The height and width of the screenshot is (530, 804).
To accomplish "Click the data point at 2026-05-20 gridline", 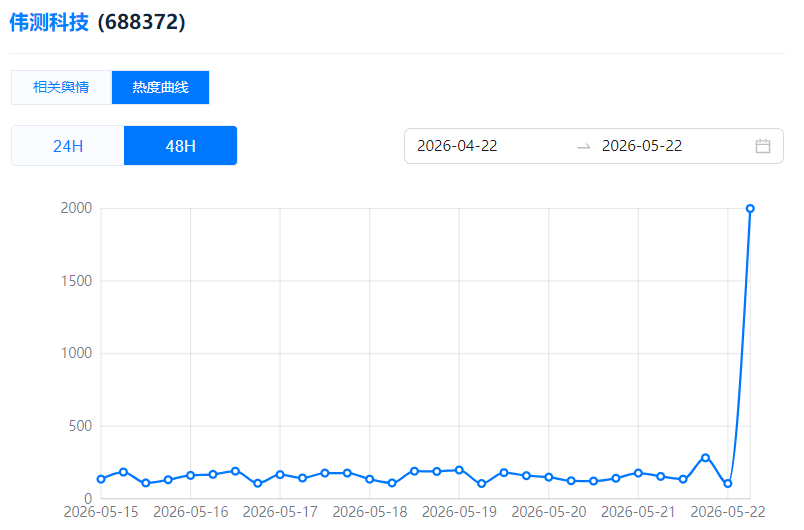I will tap(549, 477).
